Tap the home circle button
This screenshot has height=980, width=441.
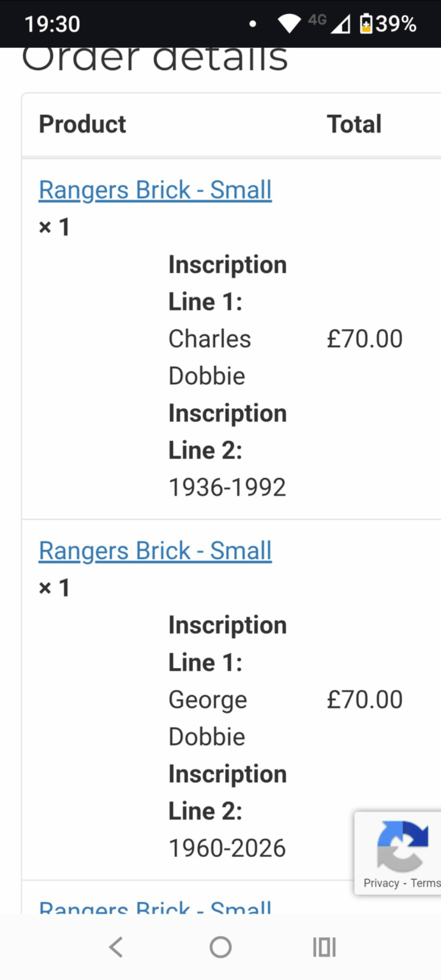(x=220, y=947)
